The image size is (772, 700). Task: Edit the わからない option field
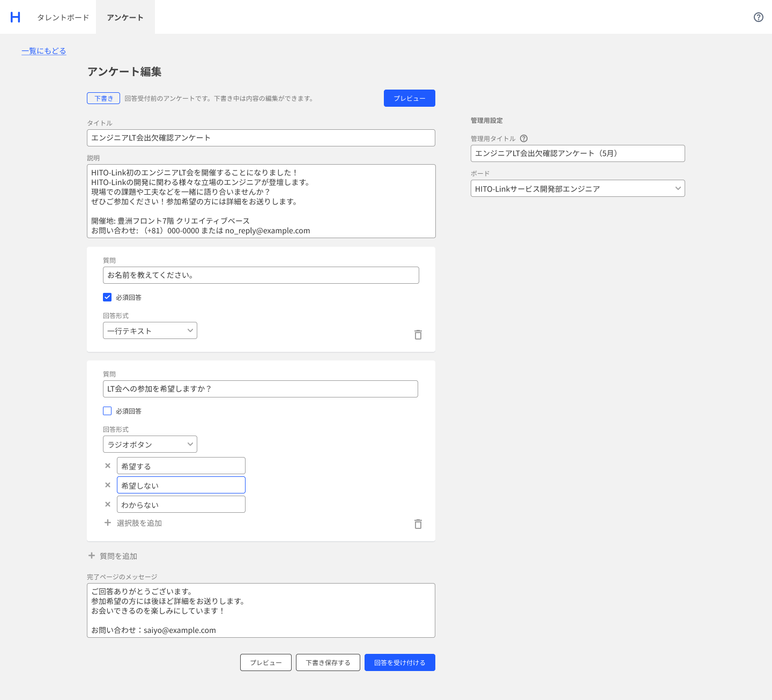(x=181, y=504)
